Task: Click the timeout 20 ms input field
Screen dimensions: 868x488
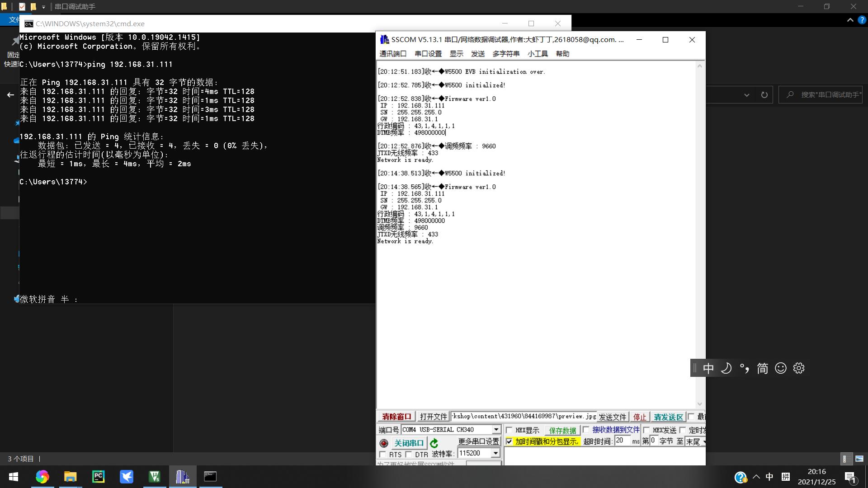Action: (x=622, y=441)
